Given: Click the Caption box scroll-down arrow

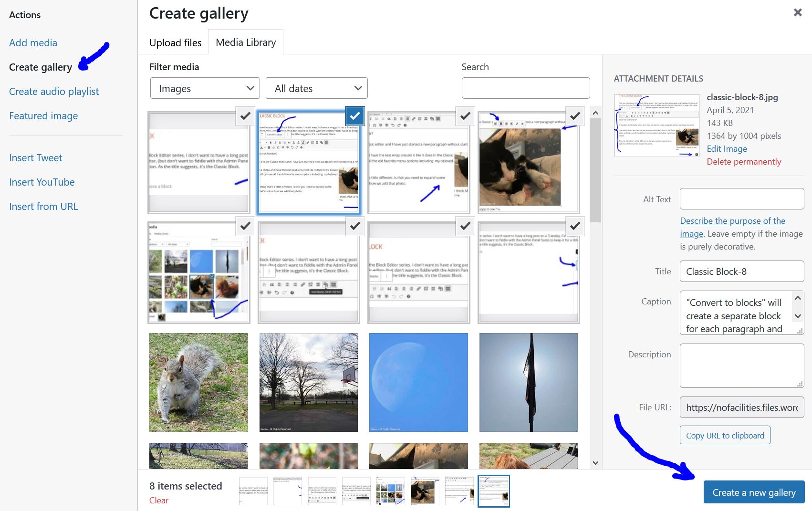Looking at the screenshot, I should click(x=798, y=316).
